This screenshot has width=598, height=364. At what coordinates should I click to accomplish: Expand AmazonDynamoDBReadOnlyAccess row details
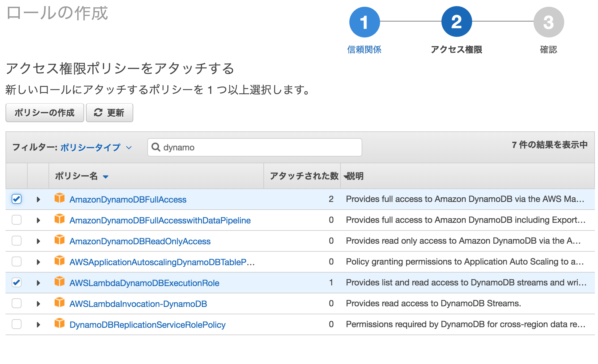[38, 241]
